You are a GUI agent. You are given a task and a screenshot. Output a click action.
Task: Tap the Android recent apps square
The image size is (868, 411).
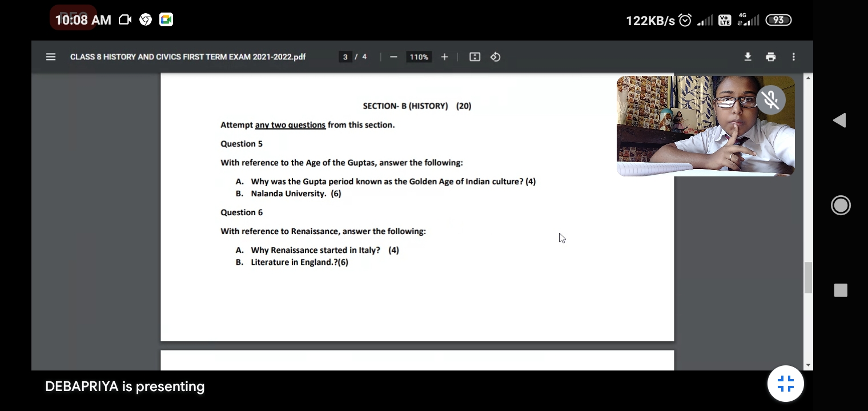point(841,291)
